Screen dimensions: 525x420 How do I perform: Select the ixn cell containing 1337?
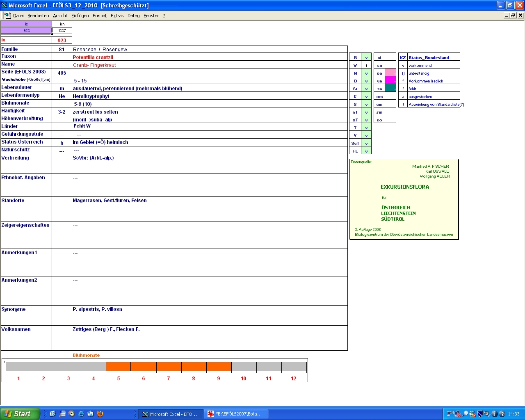[62, 31]
